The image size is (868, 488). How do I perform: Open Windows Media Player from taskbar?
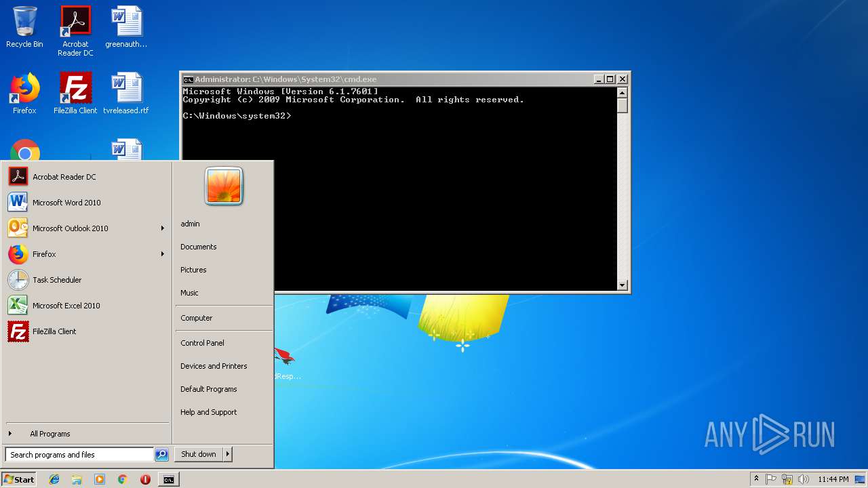tap(100, 479)
